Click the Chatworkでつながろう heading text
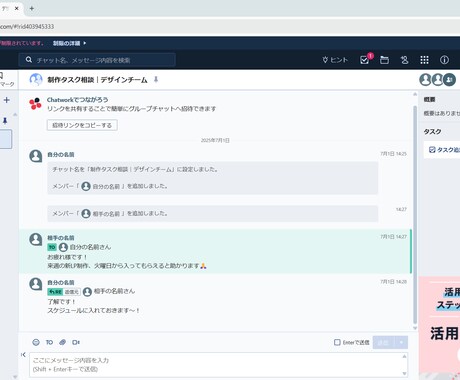This screenshot has height=380, width=460. click(x=77, y=100)
